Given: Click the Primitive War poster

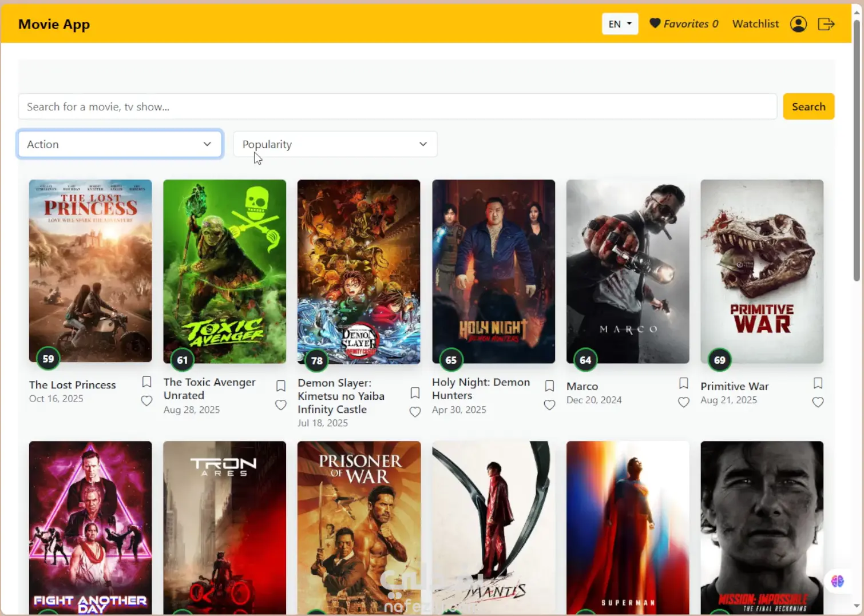Looking at the screenshot, I should coord(762,271).
